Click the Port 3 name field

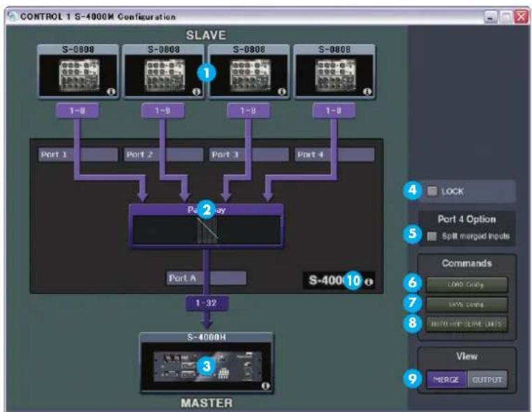249,155
